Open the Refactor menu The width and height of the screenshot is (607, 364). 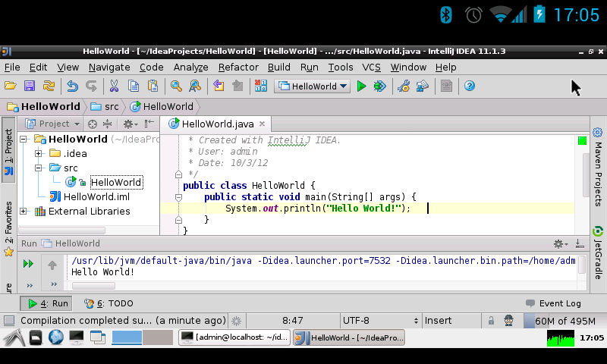point(238,67)
